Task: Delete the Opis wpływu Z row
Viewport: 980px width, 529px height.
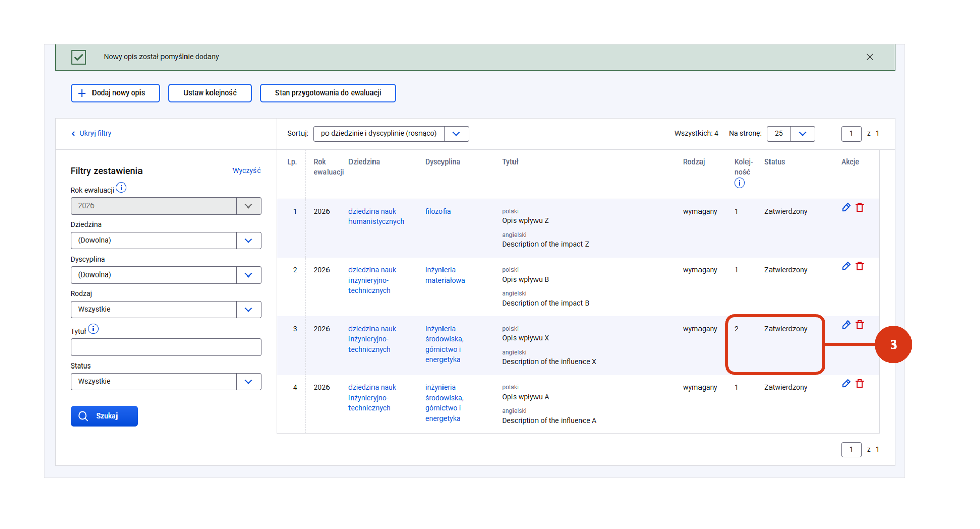Action: (859, 208)
